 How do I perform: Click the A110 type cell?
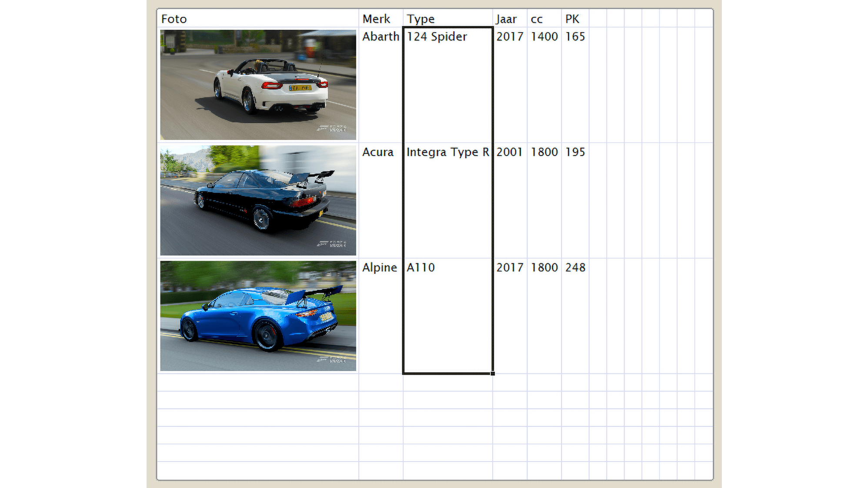421,268
